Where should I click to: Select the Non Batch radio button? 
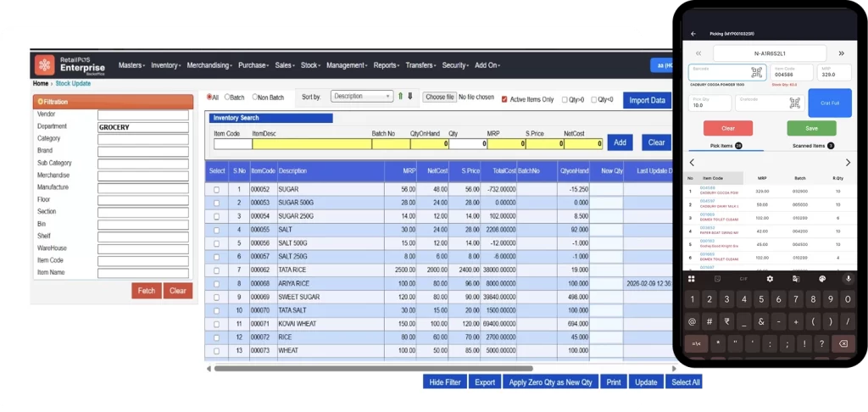click(x=254, y=97)
